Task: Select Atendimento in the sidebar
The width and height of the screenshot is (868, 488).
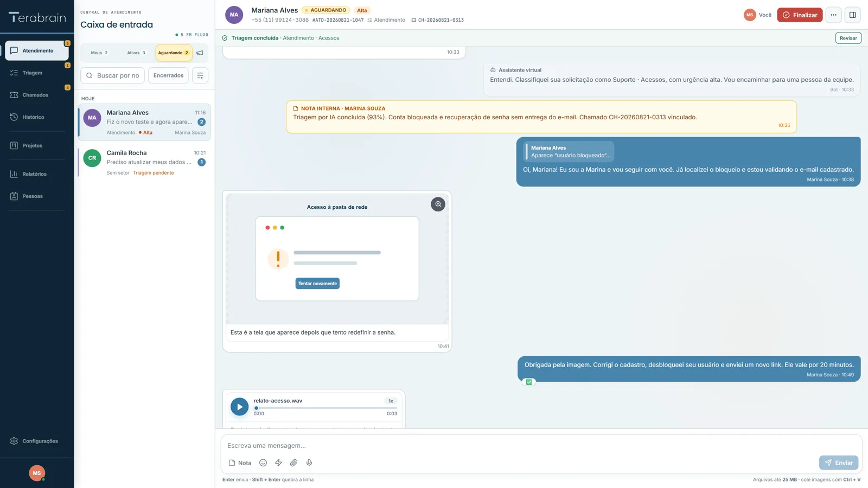Action: coord(37,51)
